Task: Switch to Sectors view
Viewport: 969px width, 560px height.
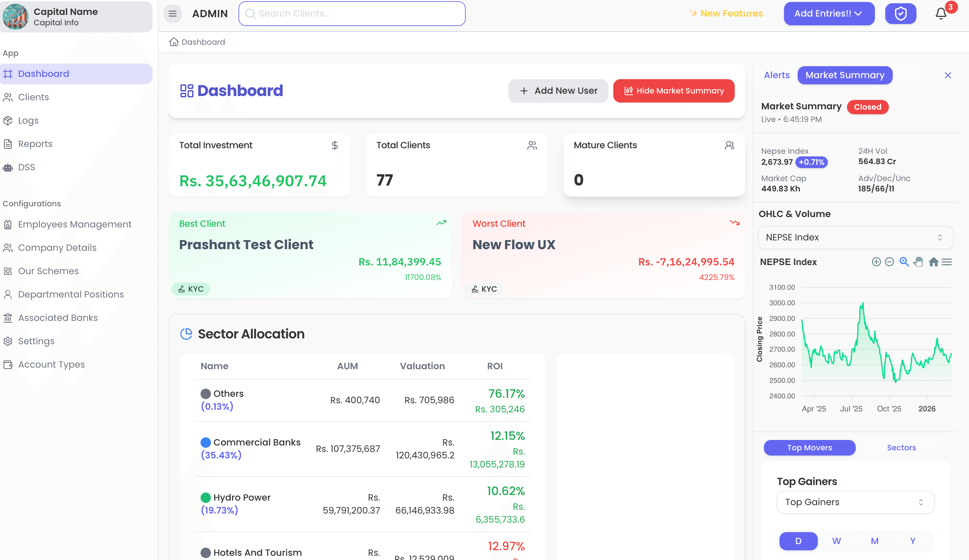Action: coord(901,447)
